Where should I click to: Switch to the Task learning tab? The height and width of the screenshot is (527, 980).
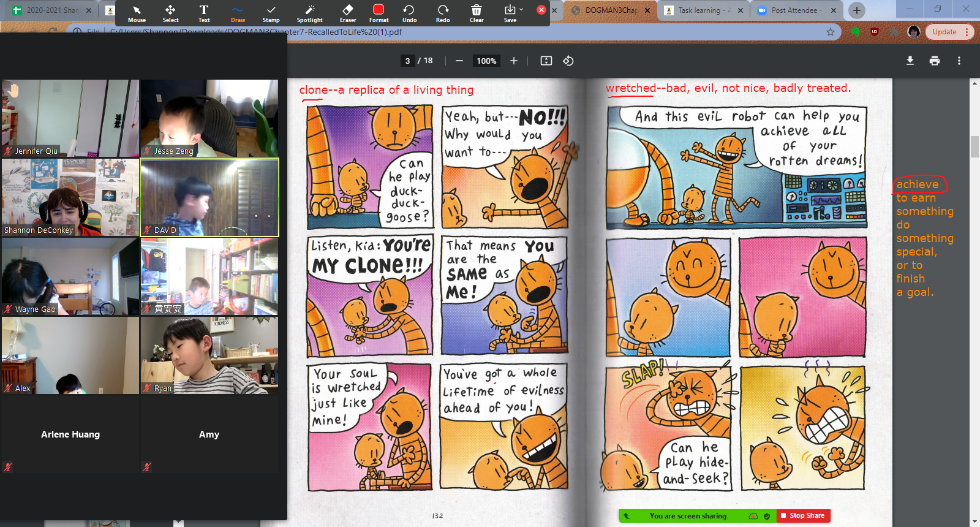point(703,10)
